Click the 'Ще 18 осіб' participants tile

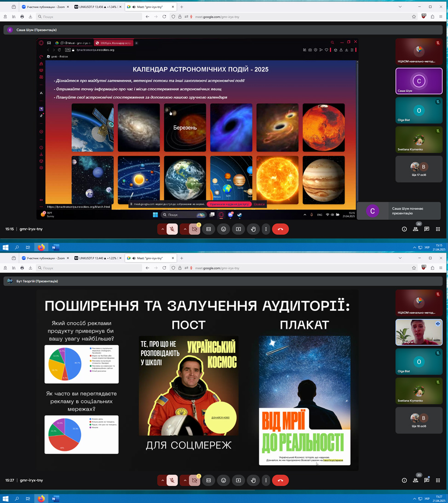click(x=419, y=420)
